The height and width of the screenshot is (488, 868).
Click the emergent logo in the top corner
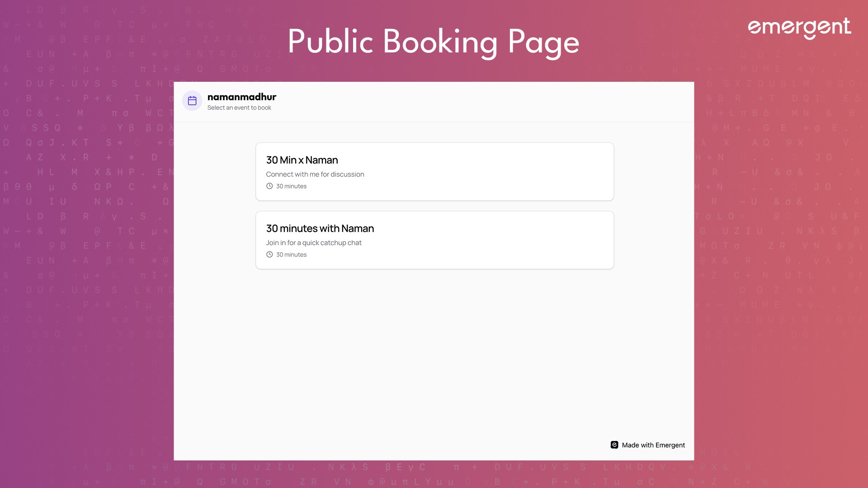click(x=799, y=28)
